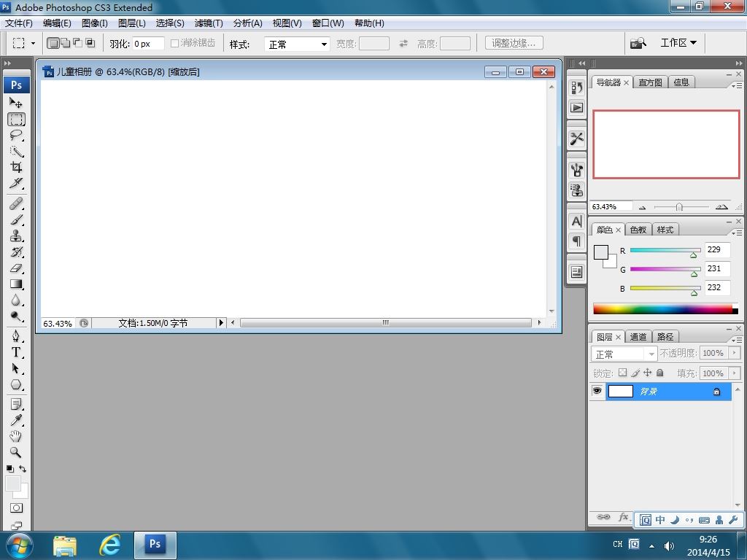Open the 样式 style dropdown

point(297,44)
